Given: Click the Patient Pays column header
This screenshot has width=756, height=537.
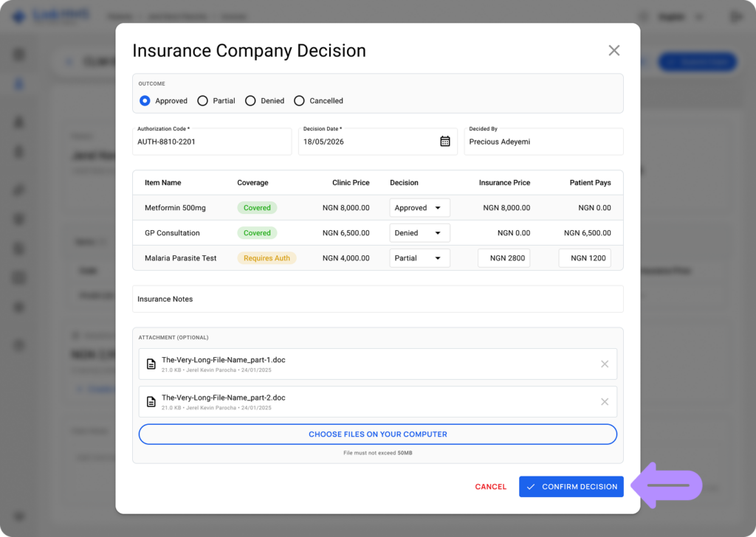Looking at the screenshot, I should [x=590, y=182].
